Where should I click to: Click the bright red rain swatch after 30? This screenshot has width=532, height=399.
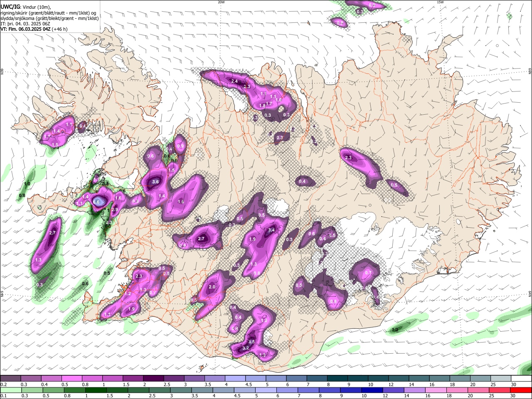(x=521, y=390)
